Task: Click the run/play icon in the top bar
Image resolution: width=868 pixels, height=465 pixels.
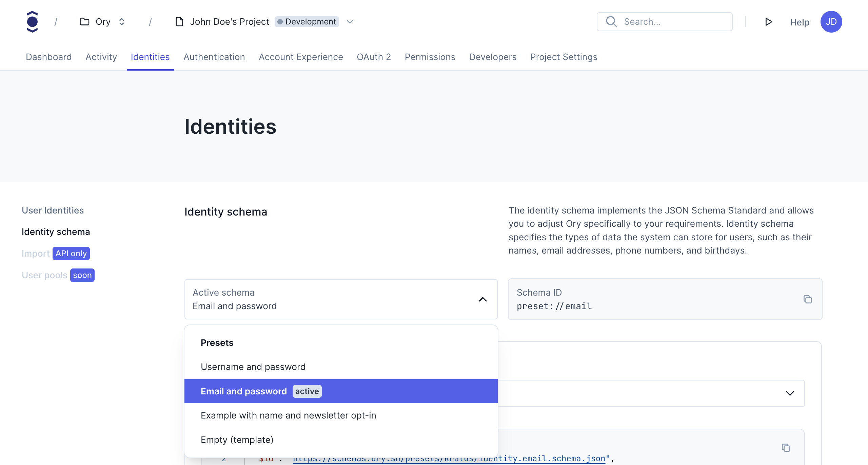Action: click(x=769, y=21)
